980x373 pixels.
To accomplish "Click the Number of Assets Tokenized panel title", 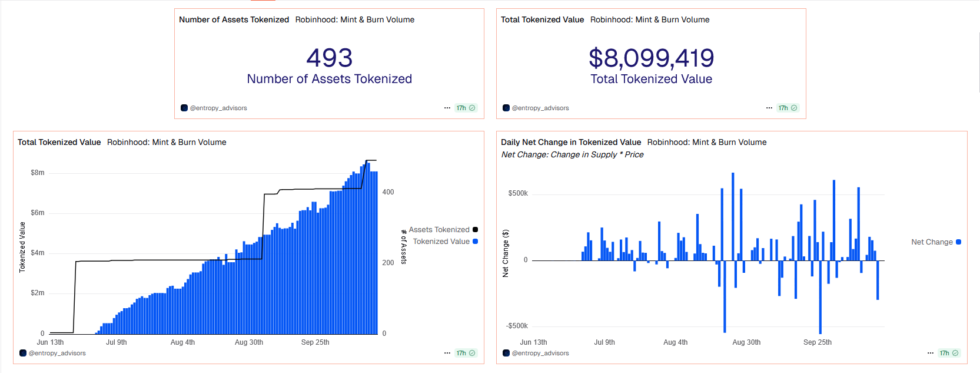I will [x=234, y=19].
